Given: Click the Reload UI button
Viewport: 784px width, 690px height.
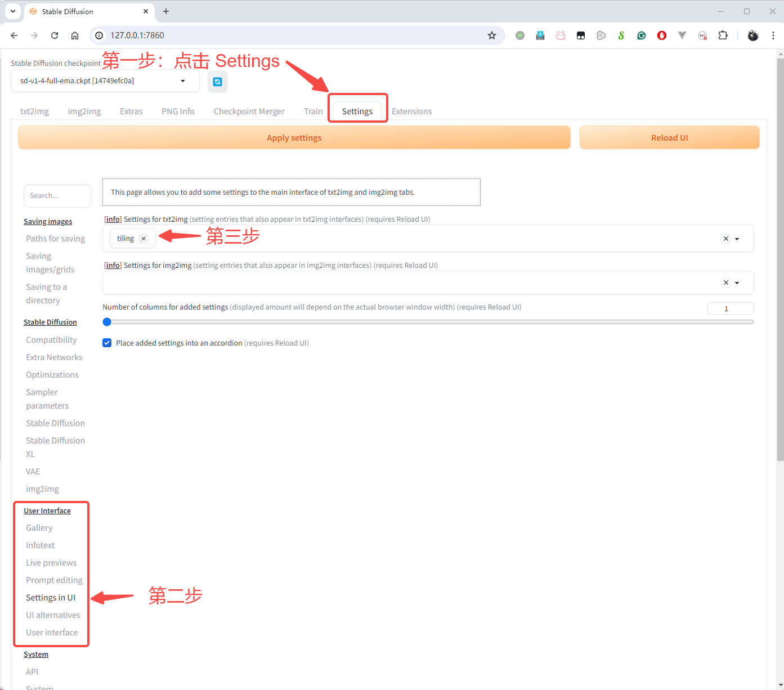Looking at the screenshot, I should pyautogui.click(x=670, y=138).
